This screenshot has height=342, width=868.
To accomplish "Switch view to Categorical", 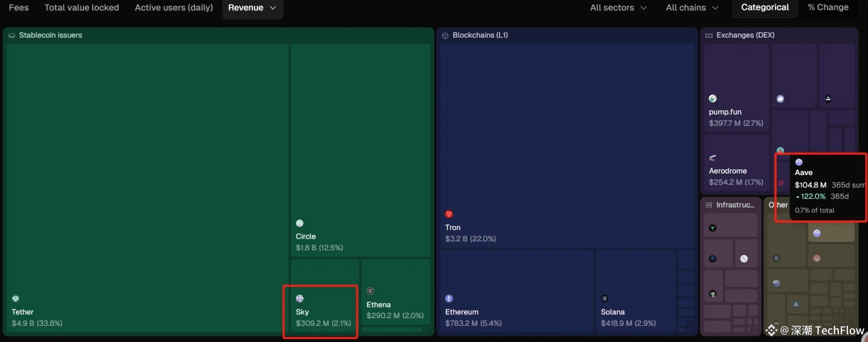I will (765, 8).
